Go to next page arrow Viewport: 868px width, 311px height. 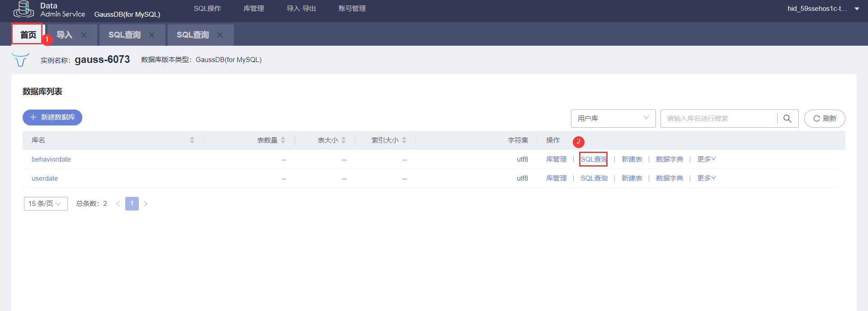tap(146, 204)
